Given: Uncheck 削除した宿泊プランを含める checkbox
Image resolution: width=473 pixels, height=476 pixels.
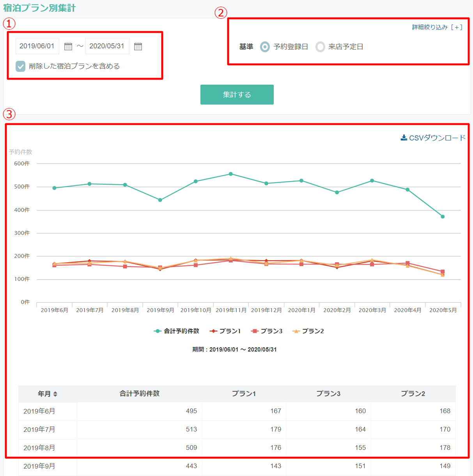Looking at the screenshot, I should (x=21, y=66).
